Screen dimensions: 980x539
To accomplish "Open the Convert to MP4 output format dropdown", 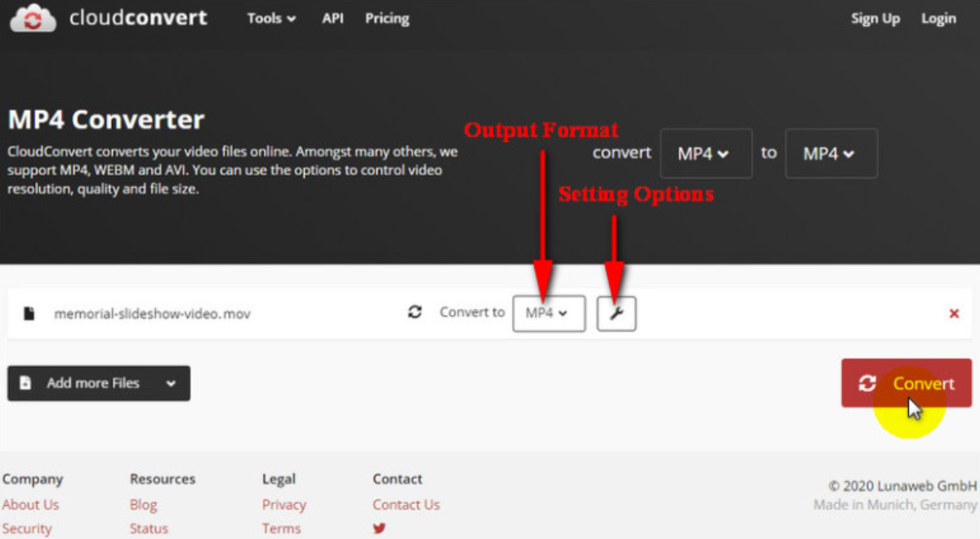I will [x=549, y=314].
